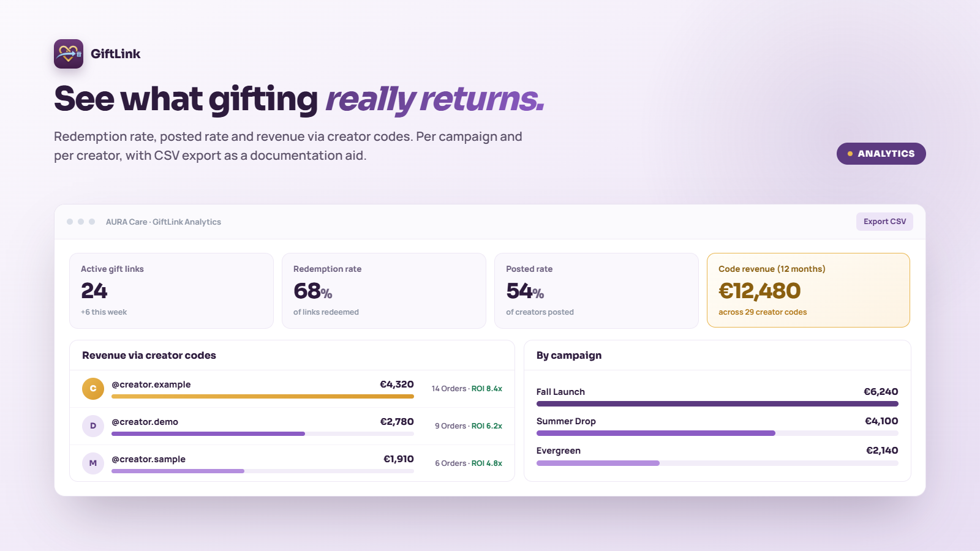The width and height of the screenshot is (980, 551).
Task: Click the AURA Care GiftLink Analytics title
Action: pos(164,222)
